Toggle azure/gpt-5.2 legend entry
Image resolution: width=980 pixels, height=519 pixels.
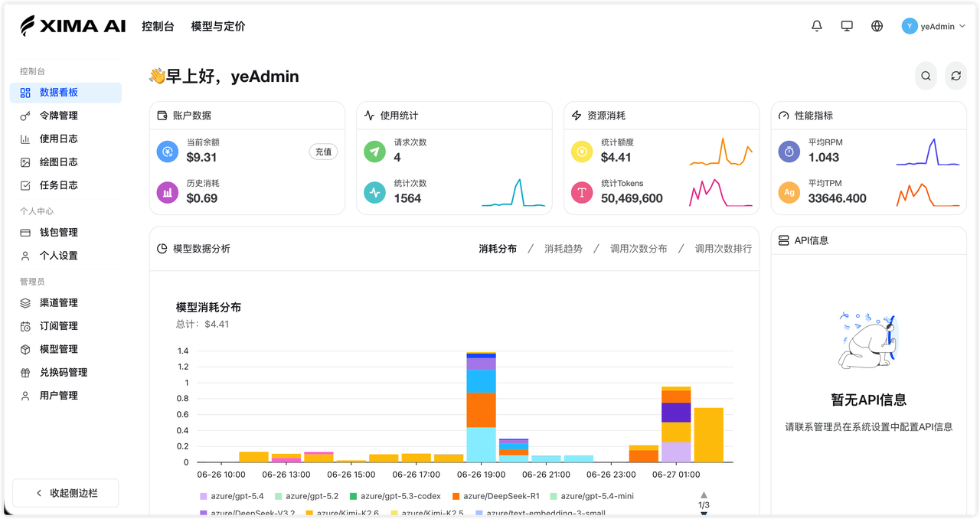click(x=306, y=496)
